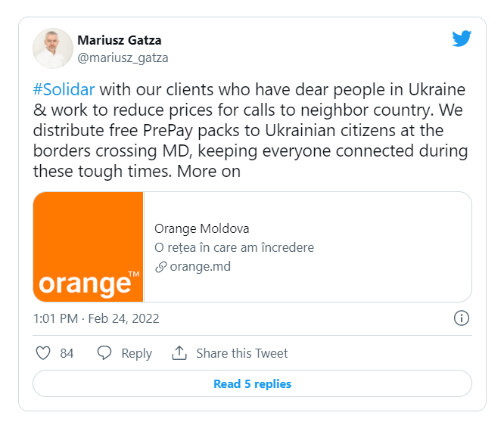Open the Mariusz Gatza display name
This screenshot has width=504, height=425.
tap(120, 40)
